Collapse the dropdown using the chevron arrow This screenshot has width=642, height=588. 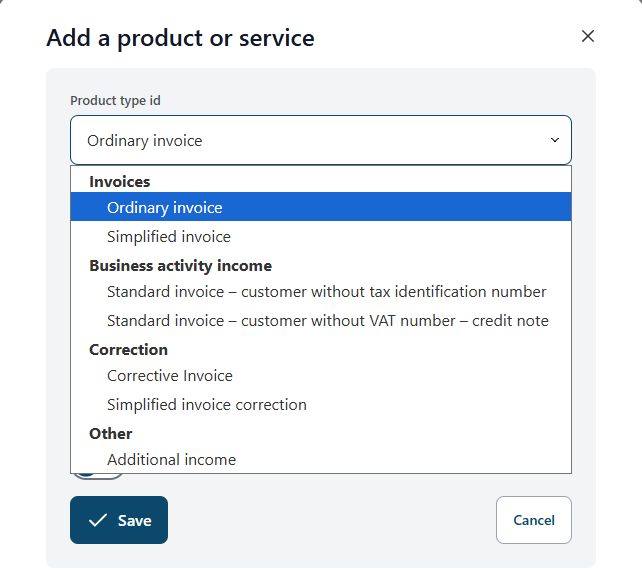click(555, 140)
